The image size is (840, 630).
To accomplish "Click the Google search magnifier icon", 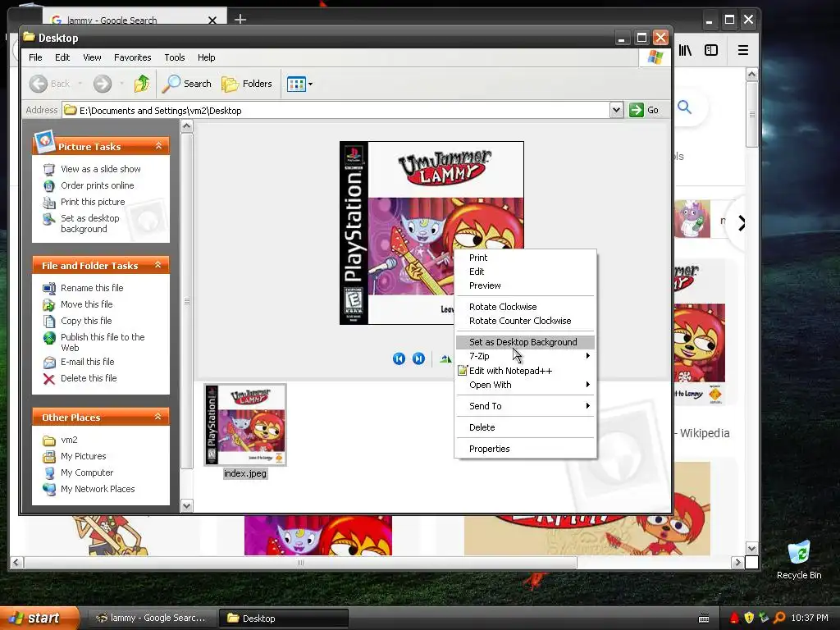I will pyautogui.click(x=685, y=107).
